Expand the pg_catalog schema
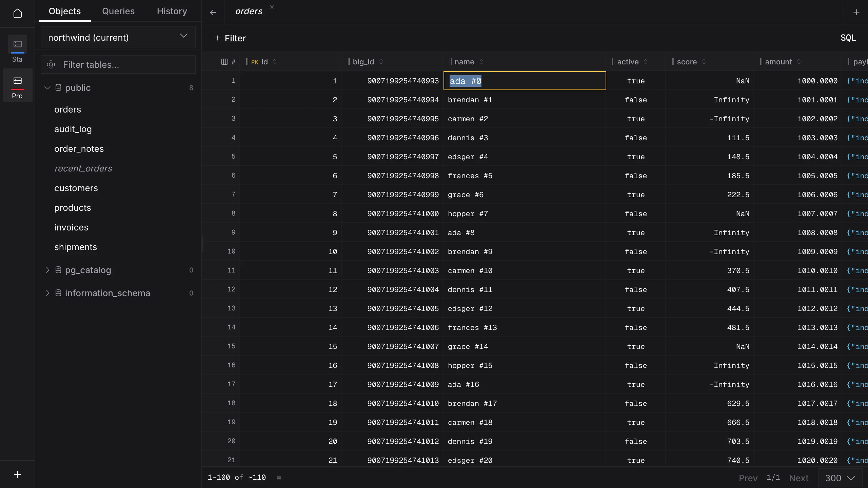The height and width of the screenshot is (488, 868). pos(47,270)
